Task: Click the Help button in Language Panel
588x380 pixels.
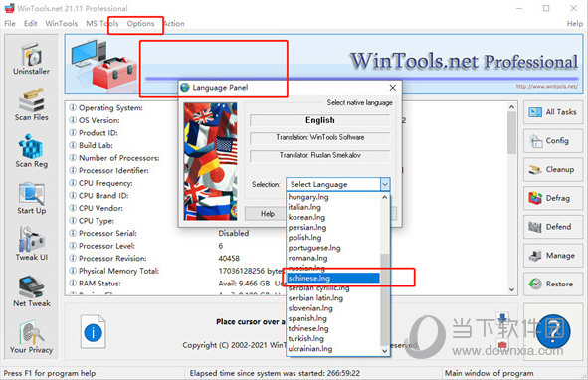Action: pos(268,214)
